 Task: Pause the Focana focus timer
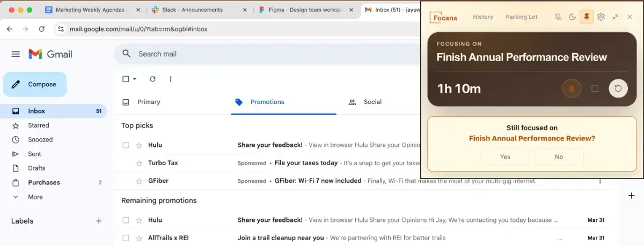572,88
